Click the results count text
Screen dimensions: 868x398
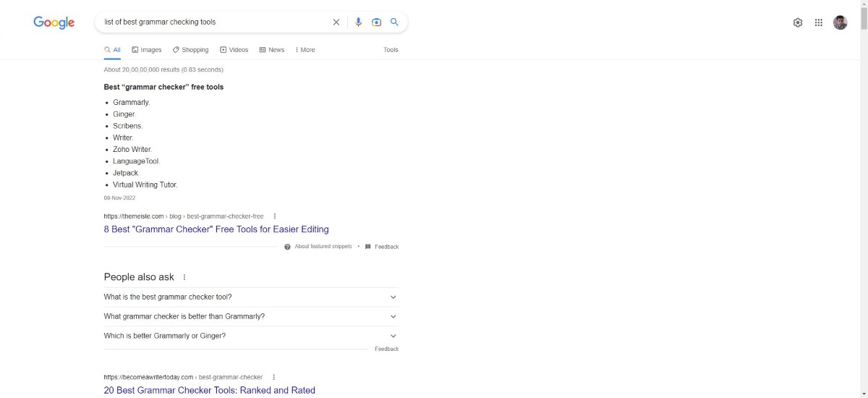coord(163,69)
